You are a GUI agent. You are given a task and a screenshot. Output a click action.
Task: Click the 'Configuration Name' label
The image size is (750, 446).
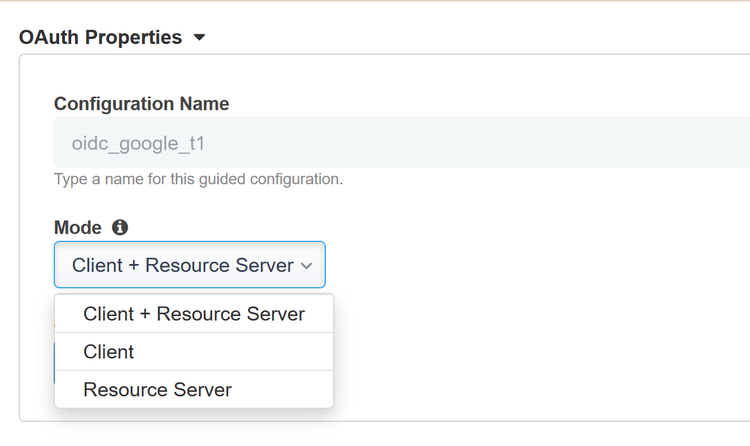tap(141, 104)
